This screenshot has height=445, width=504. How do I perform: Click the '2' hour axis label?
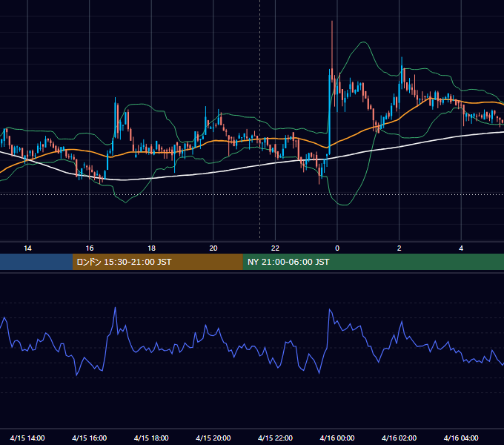click(399, 248)
